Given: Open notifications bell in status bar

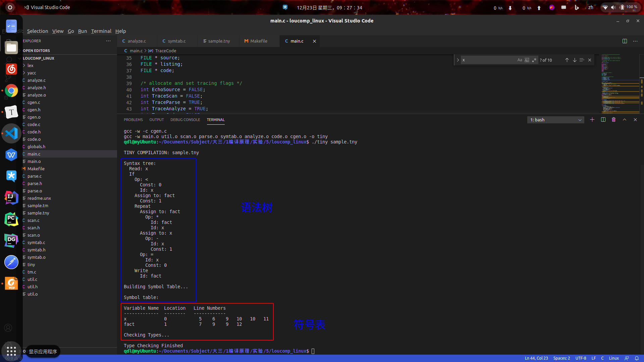Looking at the screenshot, I should [637, 358].
